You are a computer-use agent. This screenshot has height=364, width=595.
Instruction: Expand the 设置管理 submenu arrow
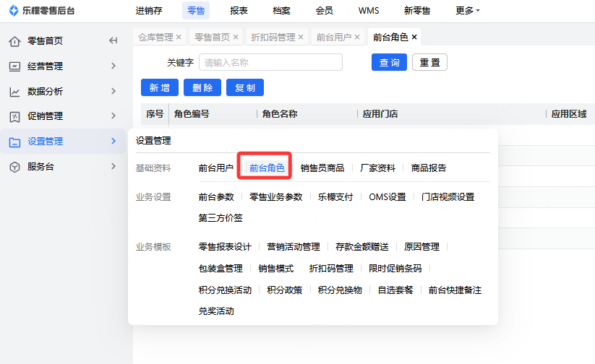tap(113, 141)
